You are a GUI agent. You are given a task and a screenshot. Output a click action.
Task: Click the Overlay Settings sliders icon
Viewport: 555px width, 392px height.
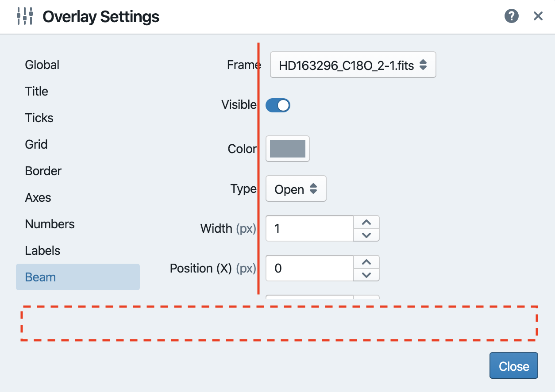point(25,16)
